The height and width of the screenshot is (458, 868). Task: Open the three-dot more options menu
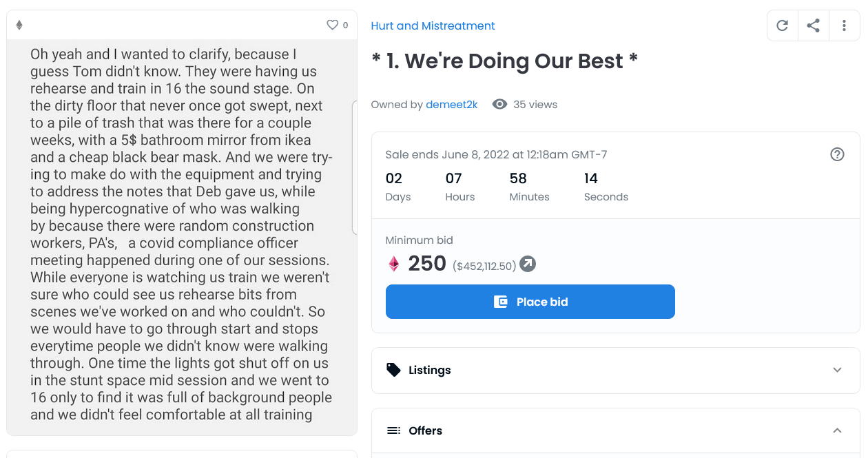(x=844, y=25)
